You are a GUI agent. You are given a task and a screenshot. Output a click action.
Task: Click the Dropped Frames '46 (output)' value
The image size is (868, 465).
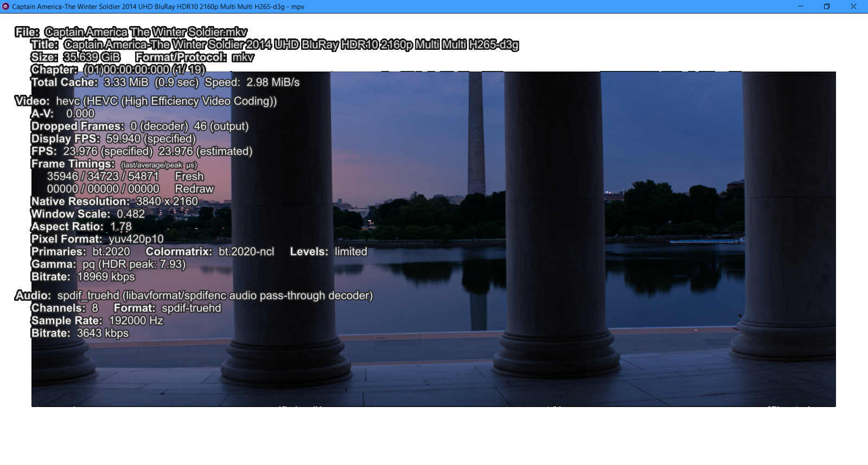click(x=221, y=126)
